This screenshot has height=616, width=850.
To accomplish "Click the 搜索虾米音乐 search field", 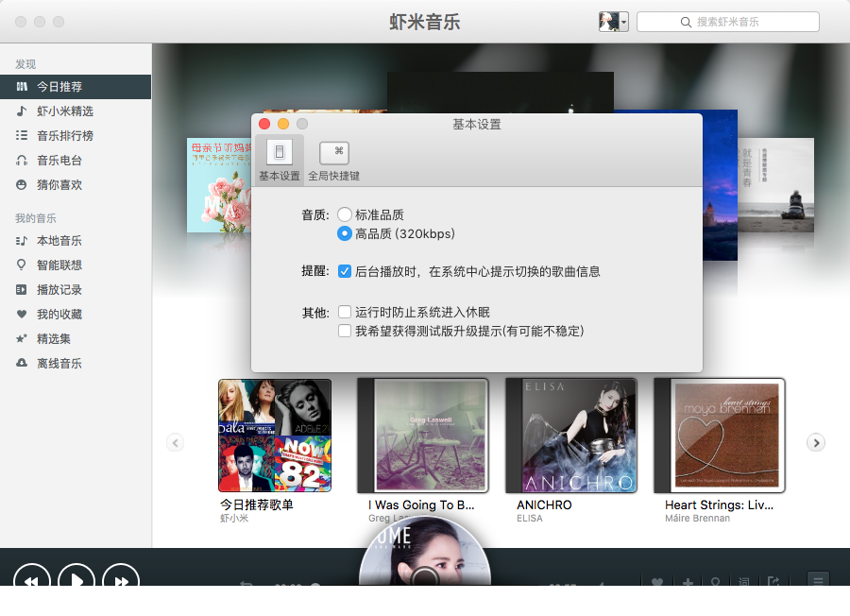I will [x=727, y=22].
